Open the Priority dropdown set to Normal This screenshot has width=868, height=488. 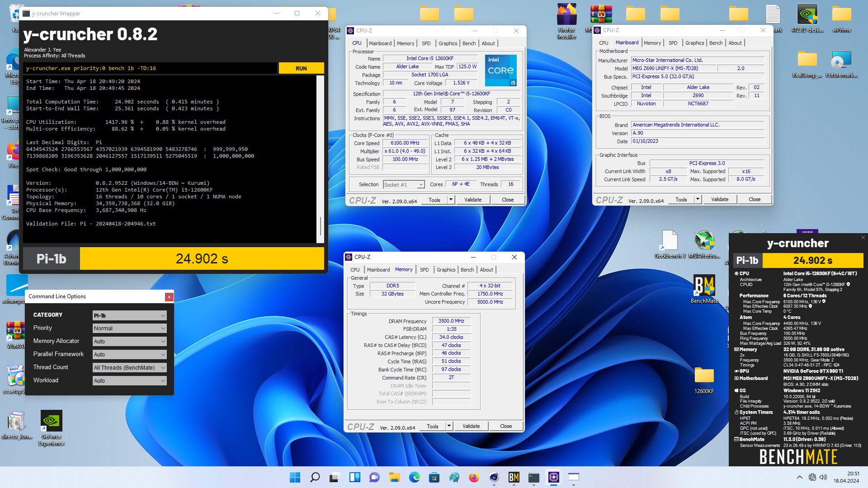[129, 328]
